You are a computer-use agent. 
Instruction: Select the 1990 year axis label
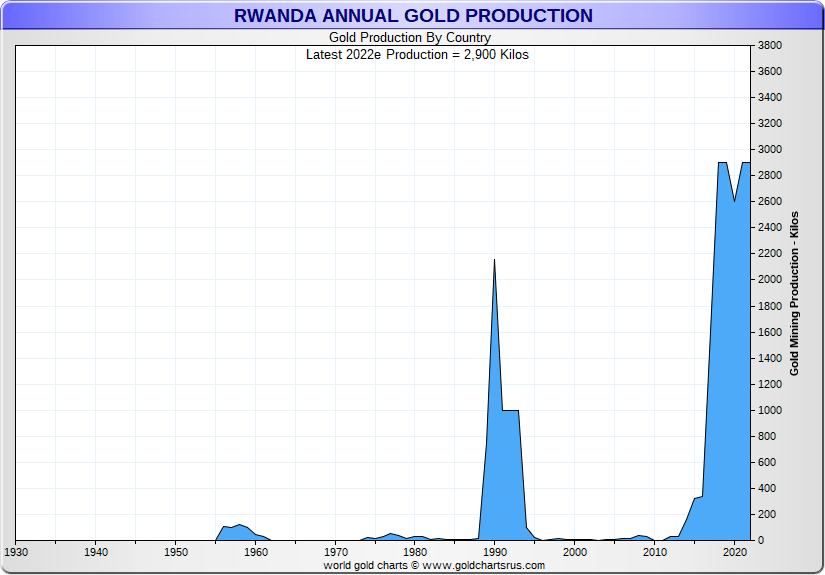pyautogui.click(x=495, y=552)
